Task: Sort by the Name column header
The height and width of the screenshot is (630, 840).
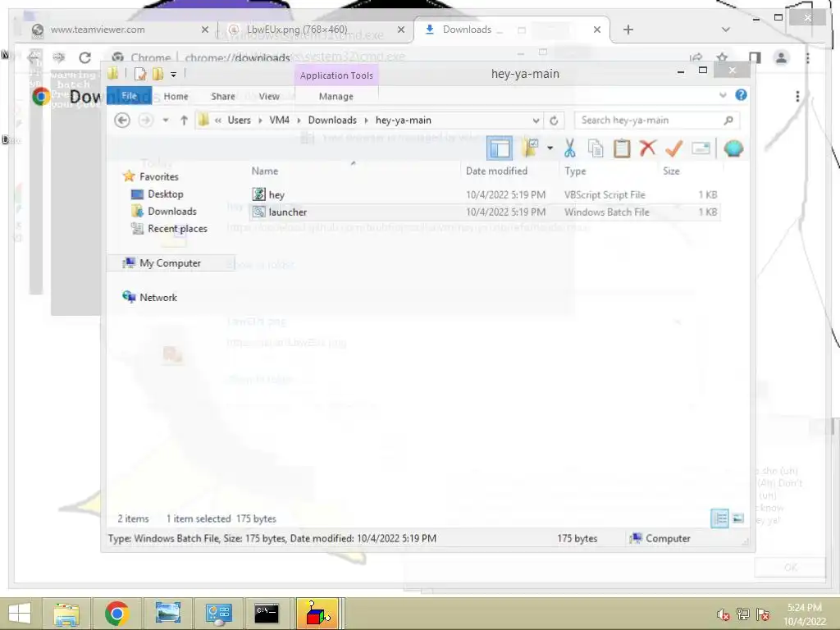Action: [265, 171]
